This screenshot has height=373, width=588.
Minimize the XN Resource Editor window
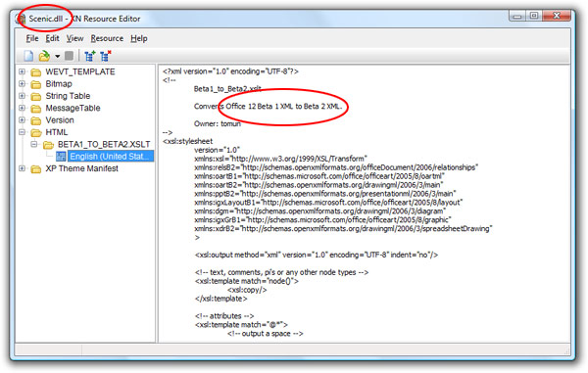click(x=517, y=16)
